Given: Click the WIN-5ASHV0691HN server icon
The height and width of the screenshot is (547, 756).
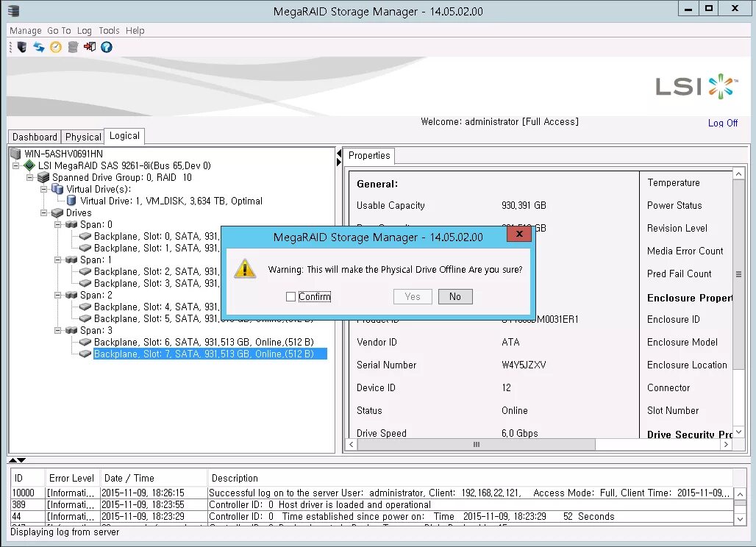Looking at the screenshot, I should [15, 154].
